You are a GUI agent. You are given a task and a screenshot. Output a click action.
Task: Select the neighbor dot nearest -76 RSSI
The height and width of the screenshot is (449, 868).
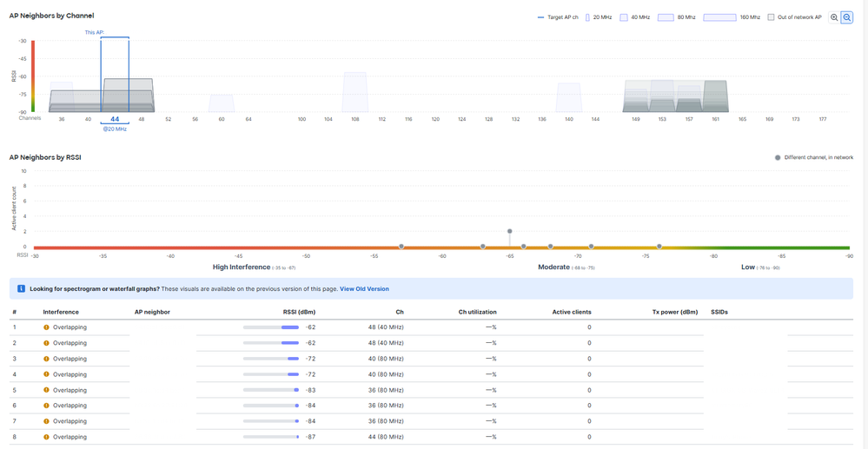[659, 247]
